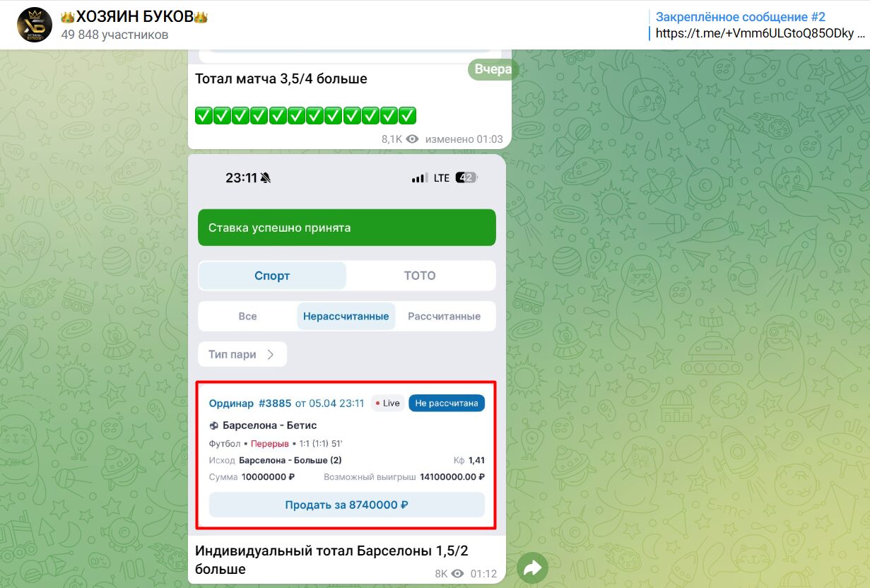Screen dimensions: 870x588
Task: Click the изменено 01:03 timestamp
Action: pyautogui.click(x=464, y=139)
